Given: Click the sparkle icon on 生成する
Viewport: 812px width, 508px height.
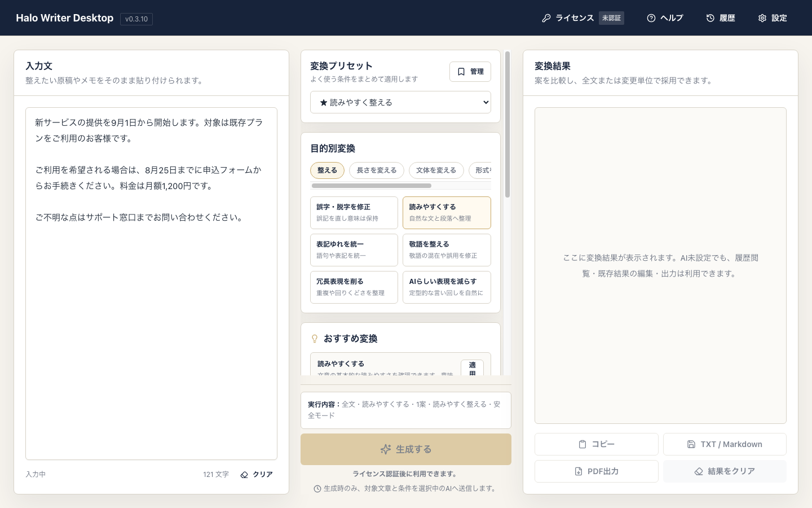Looking at the screenshot, I should pyautogui.click(x=386, y=449).
